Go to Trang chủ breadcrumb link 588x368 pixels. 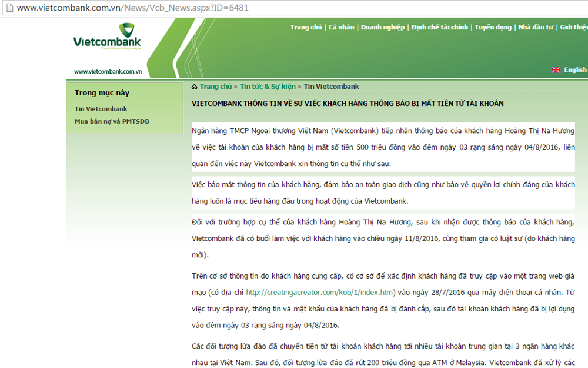[x=216, y=87]
